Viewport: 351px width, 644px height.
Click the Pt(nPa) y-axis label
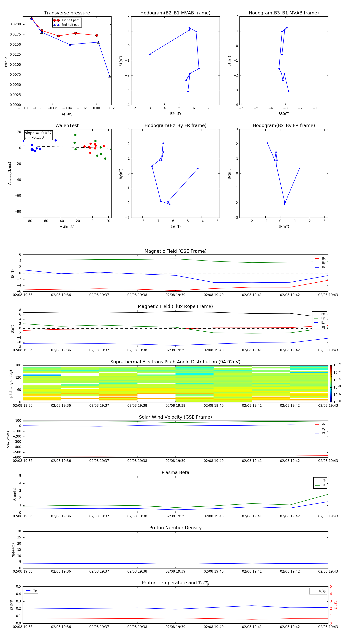(x=6, y=61)
